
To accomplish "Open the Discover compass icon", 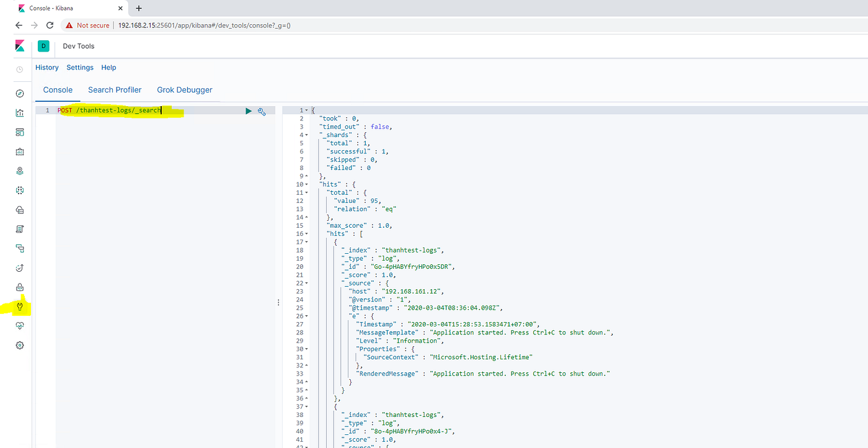I will coord(19,92).
